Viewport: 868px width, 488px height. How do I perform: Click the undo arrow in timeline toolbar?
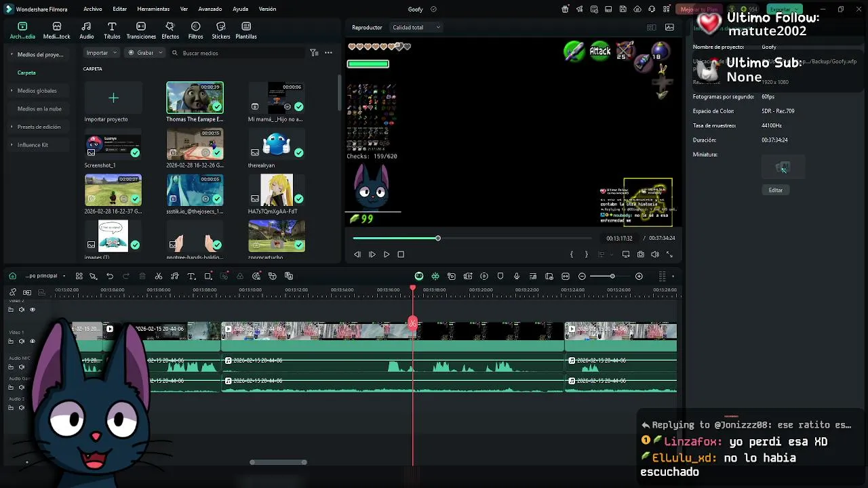(110, 276)
